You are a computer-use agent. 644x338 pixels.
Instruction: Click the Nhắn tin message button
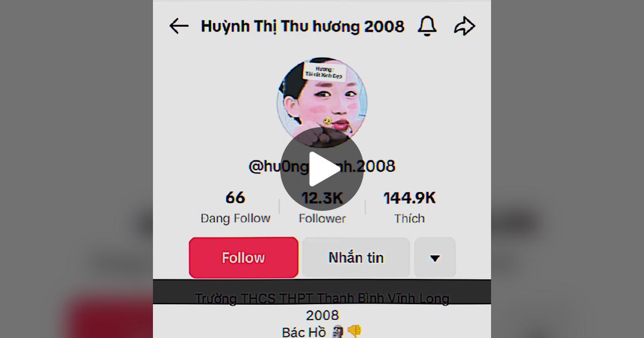(x=356, y=258)
